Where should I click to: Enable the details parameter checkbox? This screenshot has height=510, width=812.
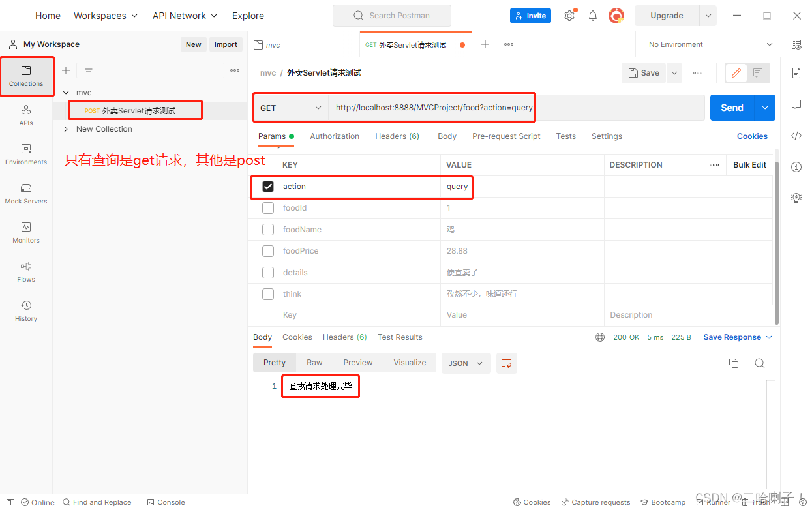pyautogui.click(x=268, y=273)
